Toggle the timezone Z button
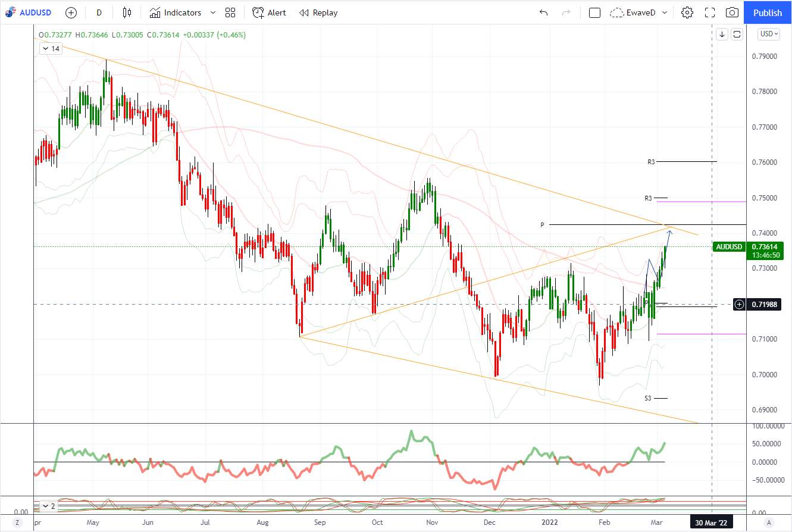This screenshot has width=792, height=532. point(18,522)
